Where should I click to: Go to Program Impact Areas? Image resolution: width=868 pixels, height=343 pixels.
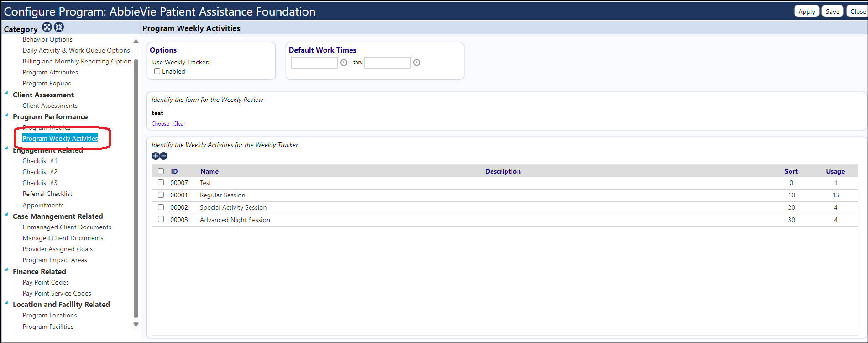(x=55, y=260)
